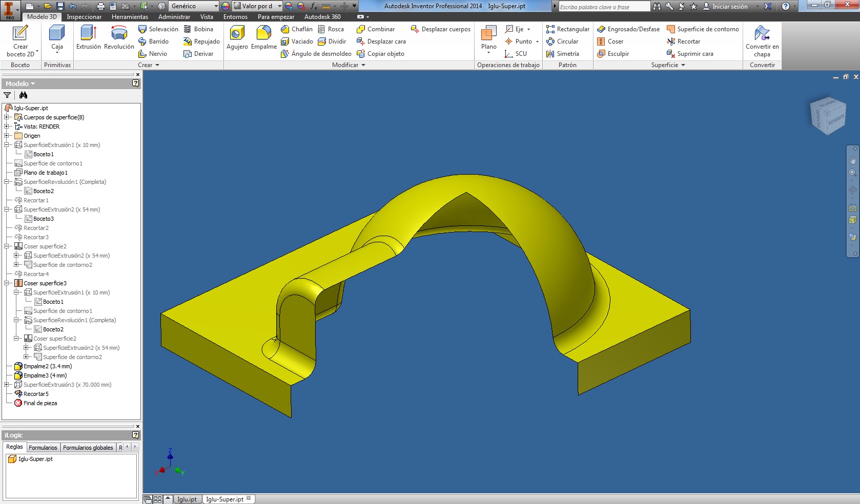Expand SuperficieExtrusión3 node
This screenshot has height=504, width=860.
click(7, 385)
